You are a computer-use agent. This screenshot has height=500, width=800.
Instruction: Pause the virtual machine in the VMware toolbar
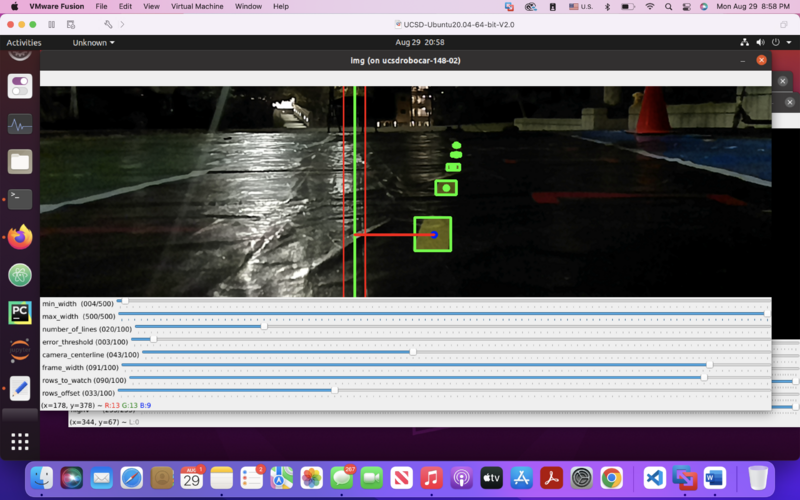pos(52,24)
